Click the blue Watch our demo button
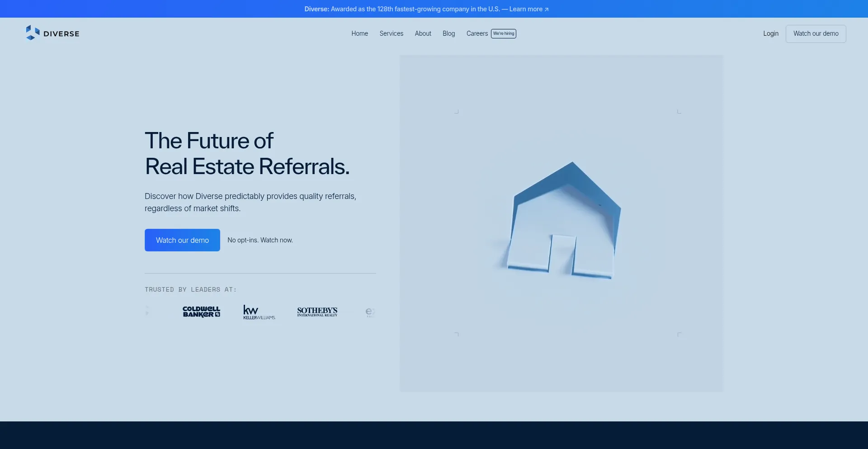The image size is (868, 449). (182, 240)
